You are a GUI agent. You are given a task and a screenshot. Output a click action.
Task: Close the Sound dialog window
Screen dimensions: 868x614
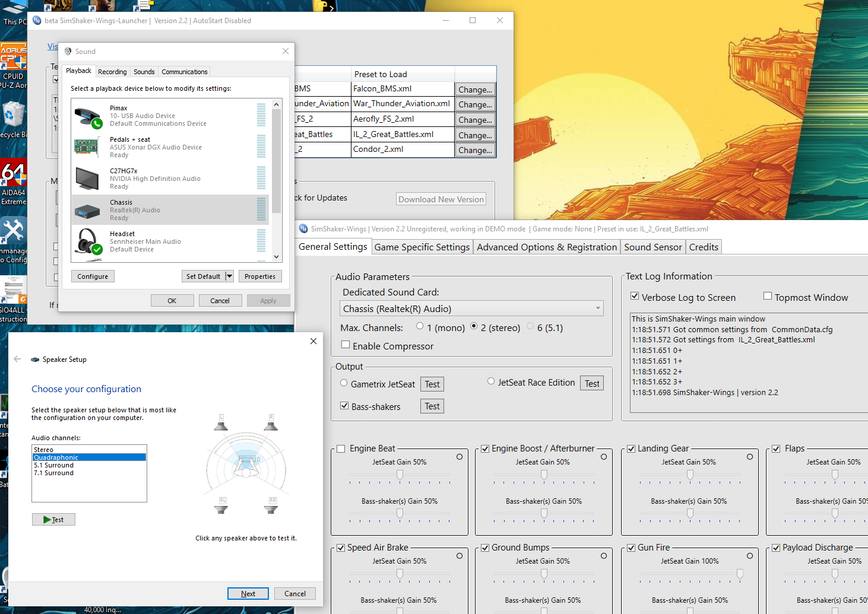[x=285, y=51]
